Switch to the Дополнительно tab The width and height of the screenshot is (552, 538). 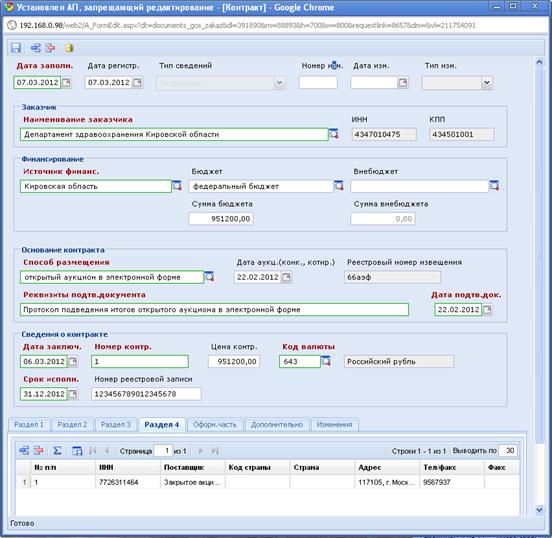point(277,425)
